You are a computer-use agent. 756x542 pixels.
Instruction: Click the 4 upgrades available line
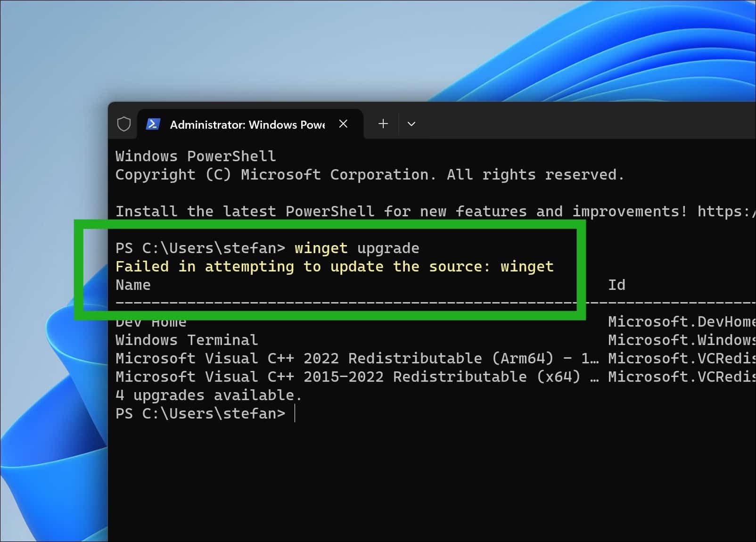208,395
